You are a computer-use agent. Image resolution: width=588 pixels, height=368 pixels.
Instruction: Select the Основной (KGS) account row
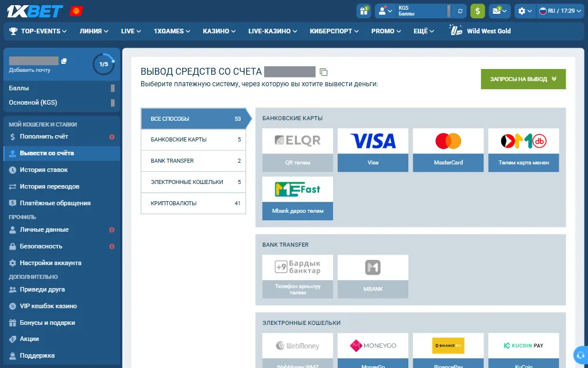[x=62, y=102]
